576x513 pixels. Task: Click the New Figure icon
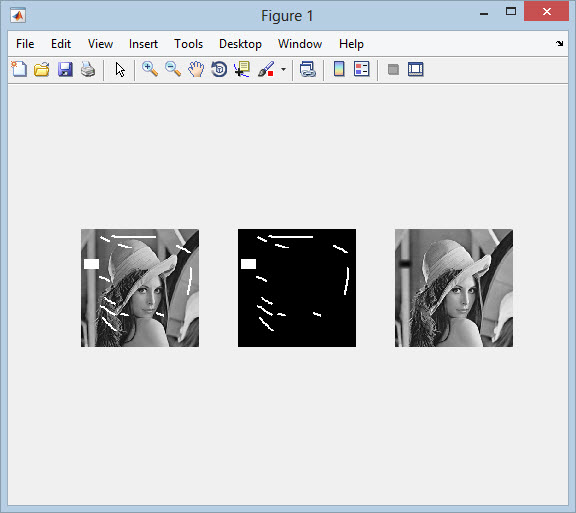coord(19,69)
